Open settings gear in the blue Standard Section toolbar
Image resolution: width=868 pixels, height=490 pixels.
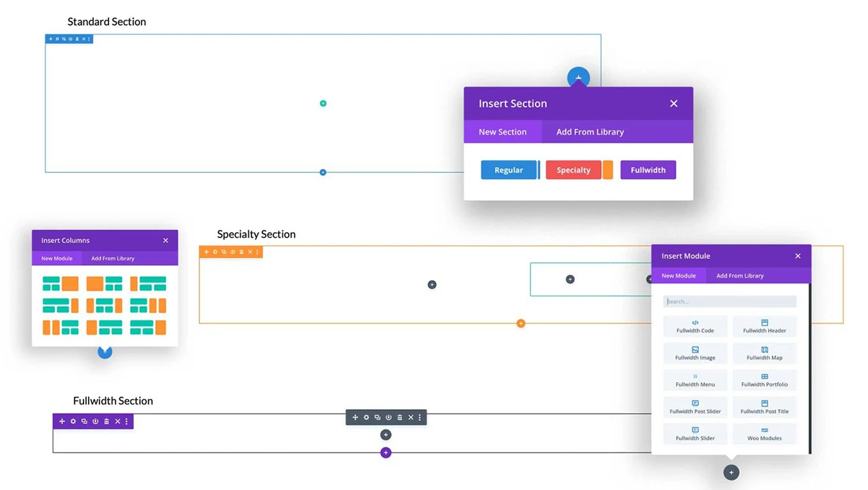pyautogui.click(x=57, y=39)
